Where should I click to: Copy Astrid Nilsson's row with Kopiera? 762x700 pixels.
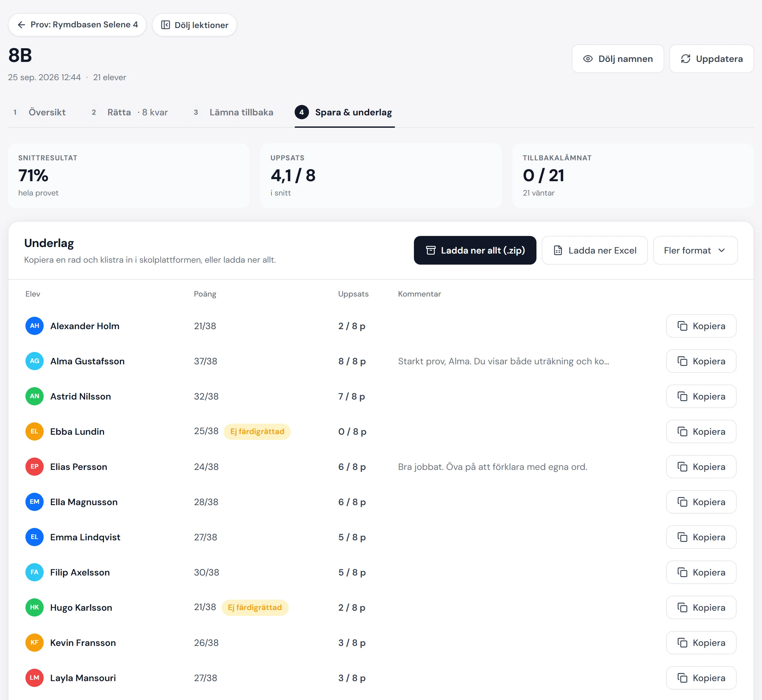tap(701, 396)
